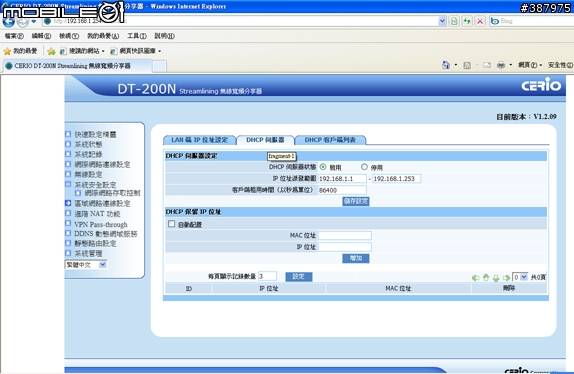
Task: Open the recent pages dropdown beside Forward
Action: [34, 21]
